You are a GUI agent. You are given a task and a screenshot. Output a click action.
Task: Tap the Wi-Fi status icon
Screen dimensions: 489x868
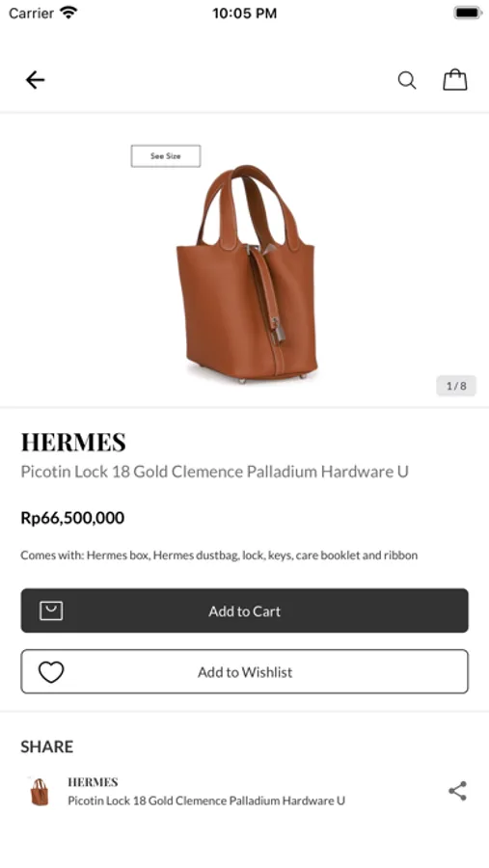[x=68, y=13]
